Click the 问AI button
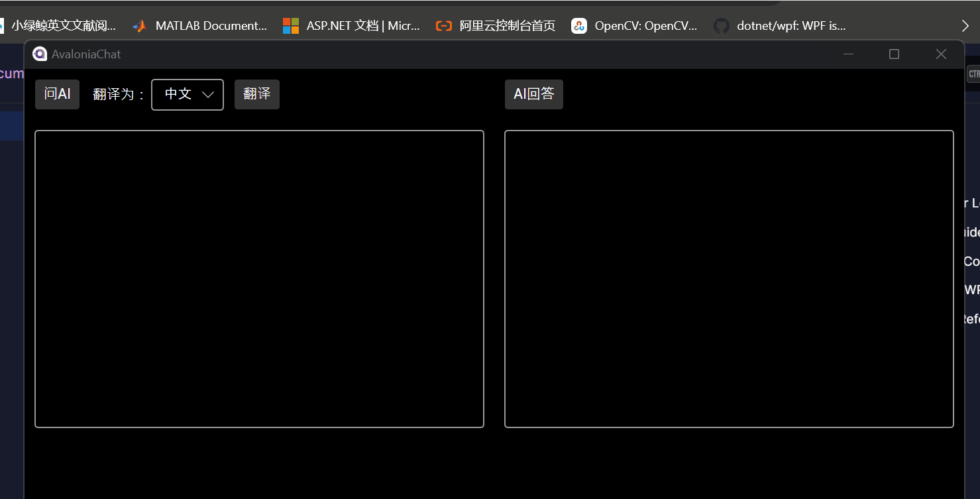Viewport: 980px width, 499px height. click(57, 94)
